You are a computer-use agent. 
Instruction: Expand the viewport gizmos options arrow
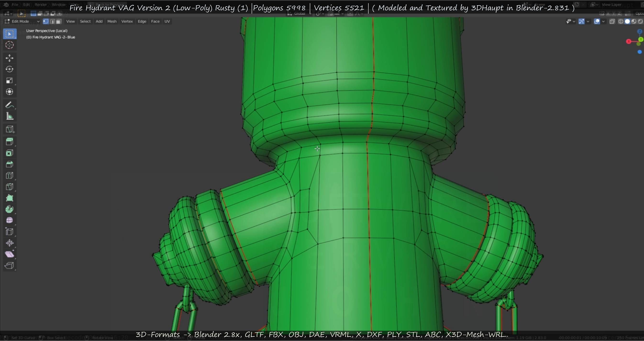[x=588, y=22]
